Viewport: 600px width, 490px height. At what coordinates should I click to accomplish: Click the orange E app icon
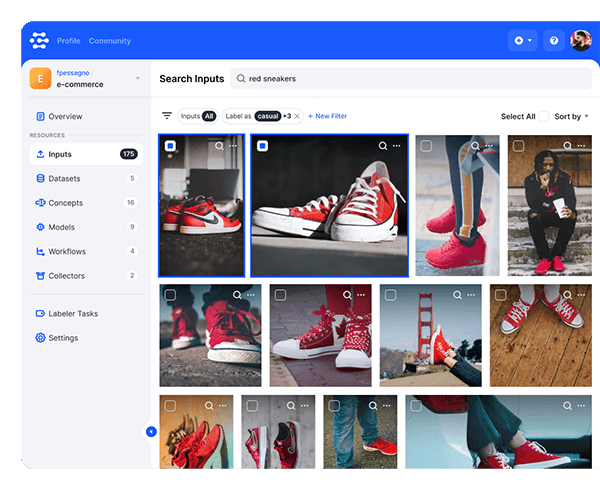click(41, 78)
